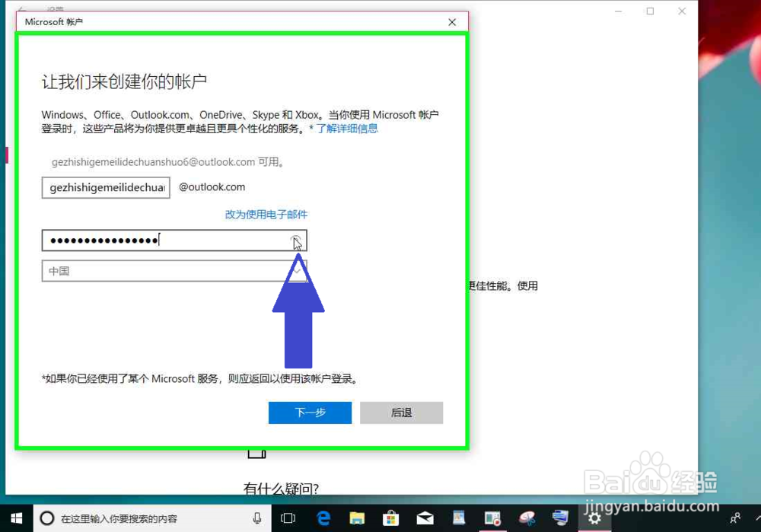Click into the password field
Screen dimensions: 761x532
[x=174, y=241]
